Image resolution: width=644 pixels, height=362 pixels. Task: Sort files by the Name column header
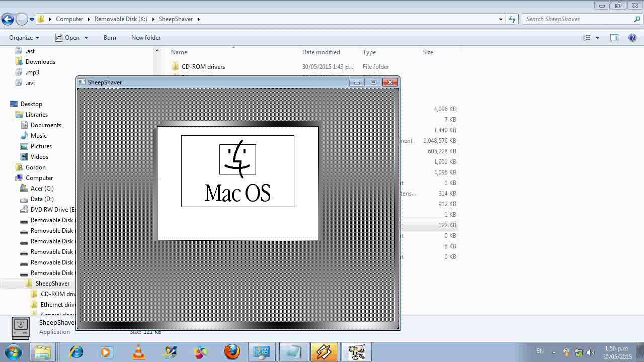point(179,52)
